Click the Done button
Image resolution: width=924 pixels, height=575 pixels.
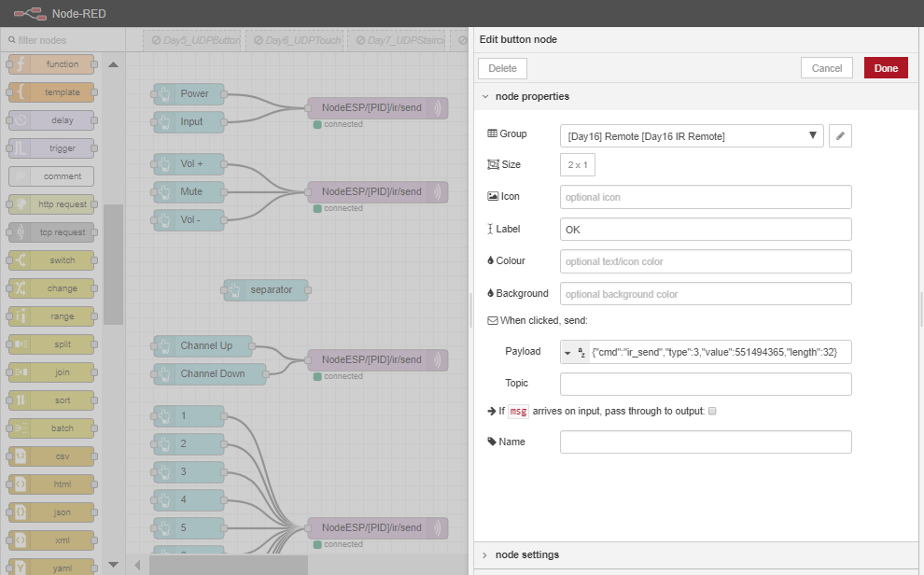click(x=886, y=68)
